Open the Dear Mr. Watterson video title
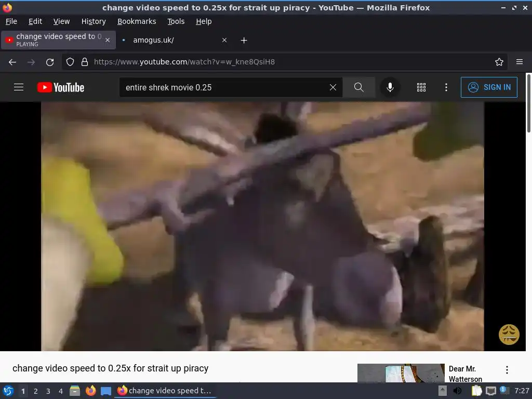This screenshot has width=532, height=399. 465,374
